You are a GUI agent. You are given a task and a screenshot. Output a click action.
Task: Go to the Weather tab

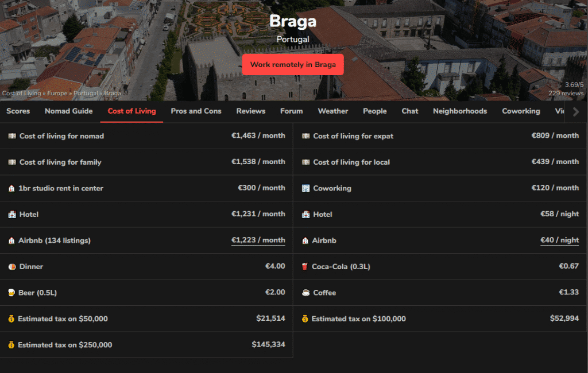click(x=333, y=111)
